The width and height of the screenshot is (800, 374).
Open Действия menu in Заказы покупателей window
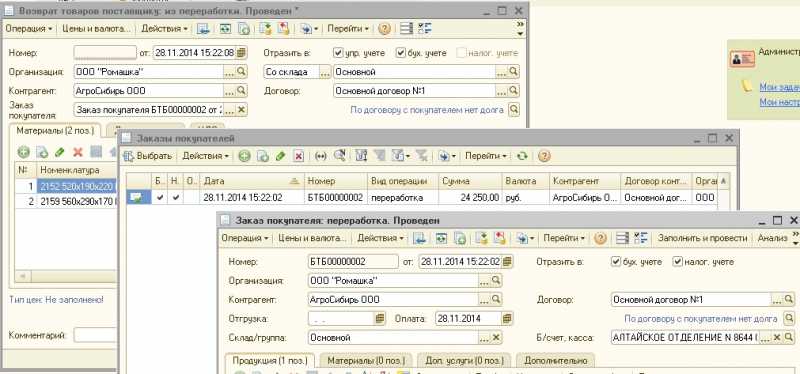coord(206,156)
